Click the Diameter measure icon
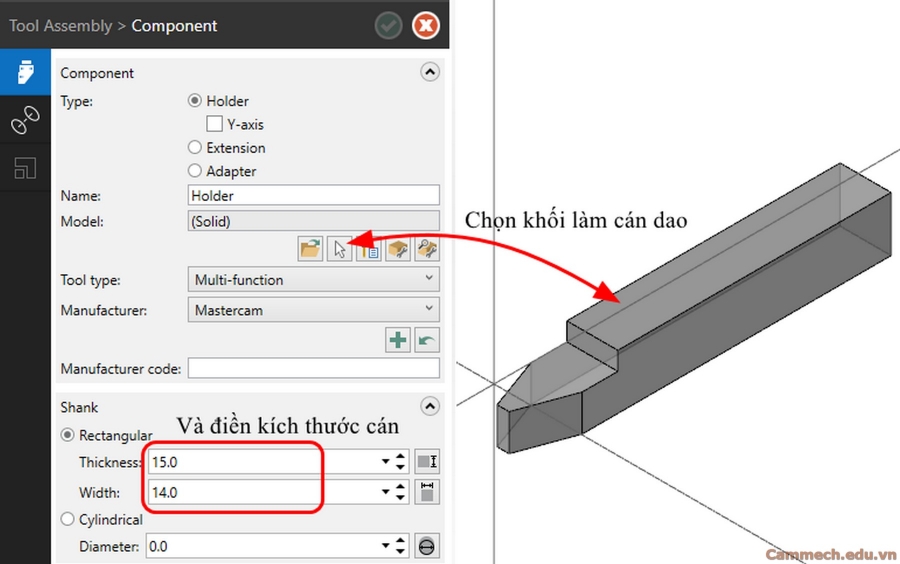900x564 pixels. tap(427, 546)
